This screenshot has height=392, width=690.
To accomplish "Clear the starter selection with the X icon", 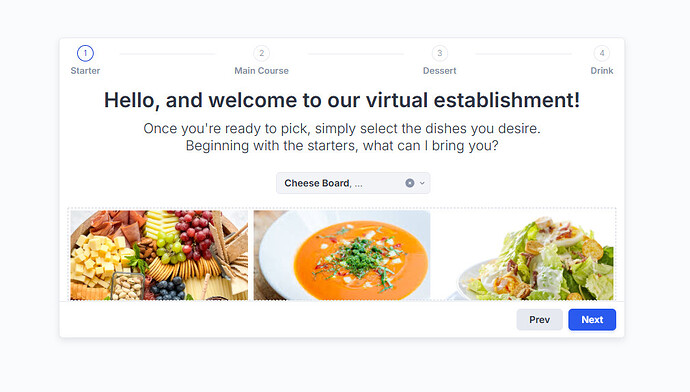I will tap(410, 183).
